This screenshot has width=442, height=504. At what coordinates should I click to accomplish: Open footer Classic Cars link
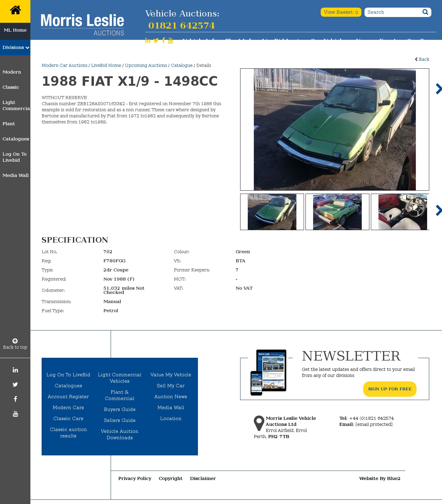68,419
